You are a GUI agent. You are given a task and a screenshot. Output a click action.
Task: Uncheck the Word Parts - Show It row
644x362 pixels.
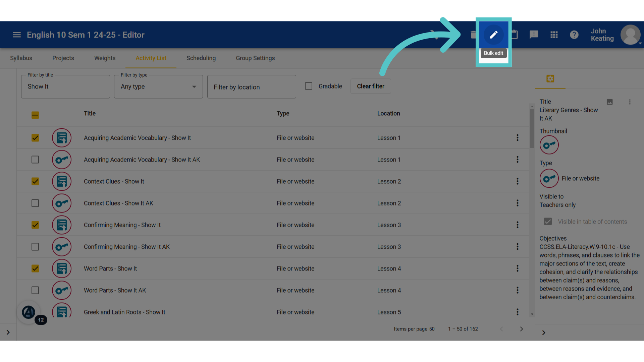(x=35, y=268)
